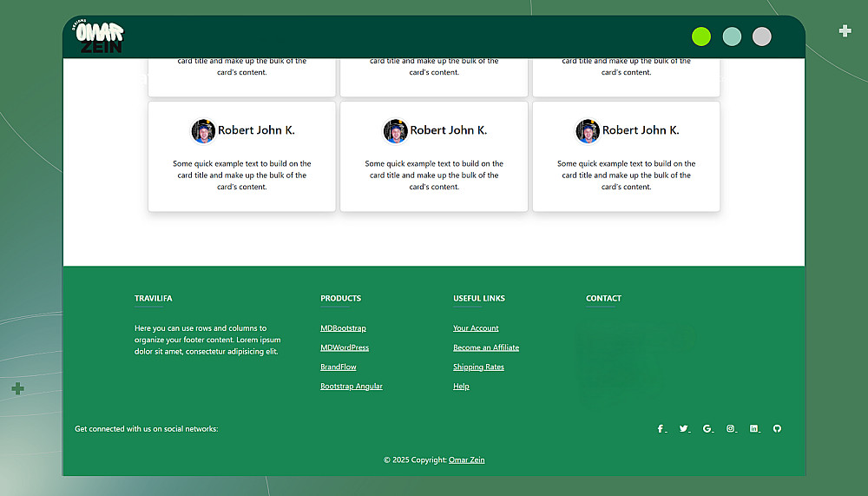
Task: Open the LinkedIn social icon
Action: pyautogui.click(x=754, y=428)
